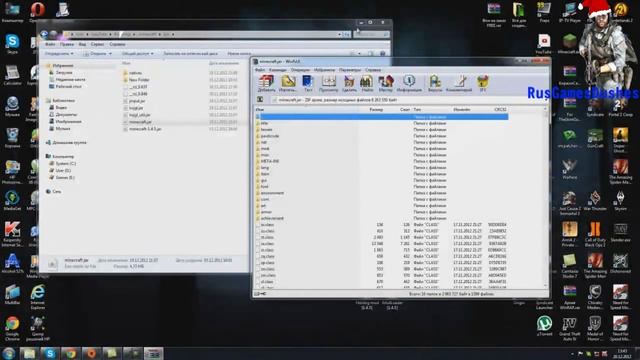This screenshot has height=360, width=640.
Task: Click the Back arrow in the Explorer window
Action: (44, 34)
